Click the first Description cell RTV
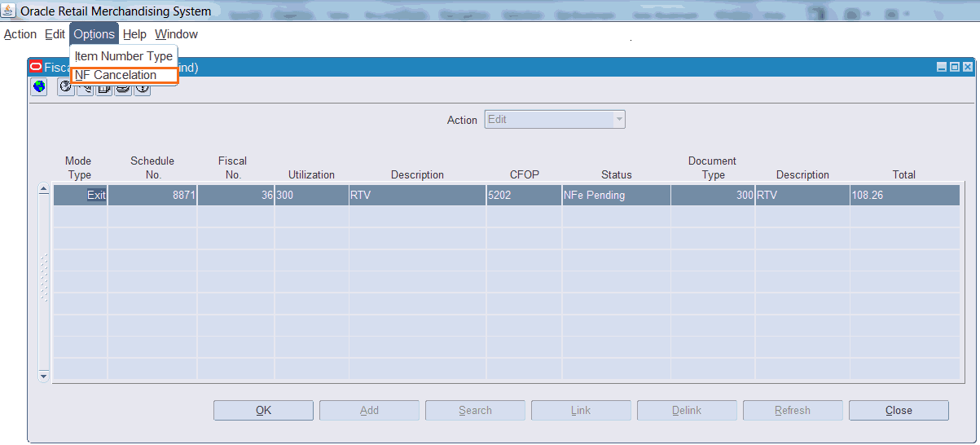Viewport: 980px width, 445px height. 417,196
